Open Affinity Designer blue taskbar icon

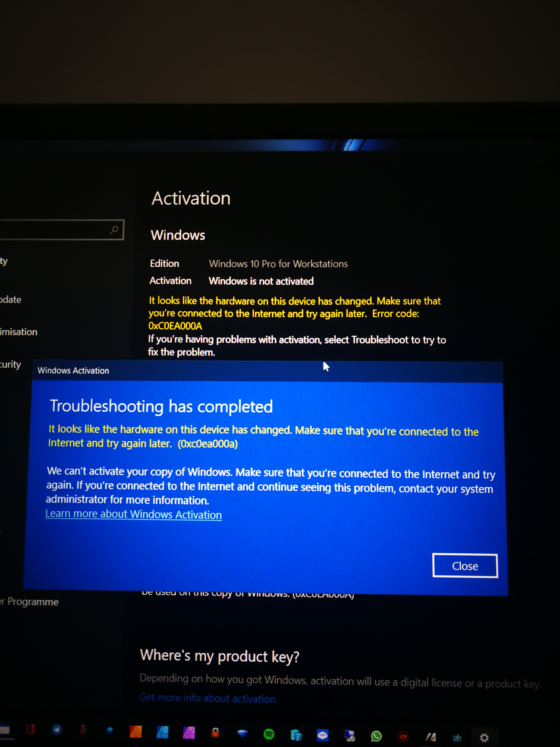coord(162,732)
